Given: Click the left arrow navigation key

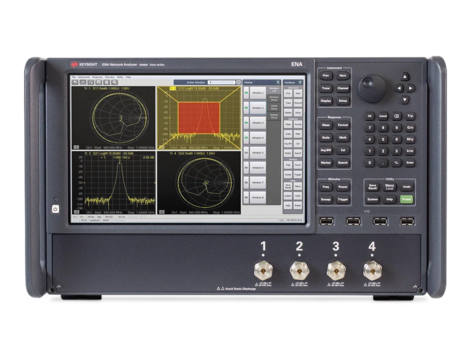Looking at the screenshot, I should click(399, 88).
